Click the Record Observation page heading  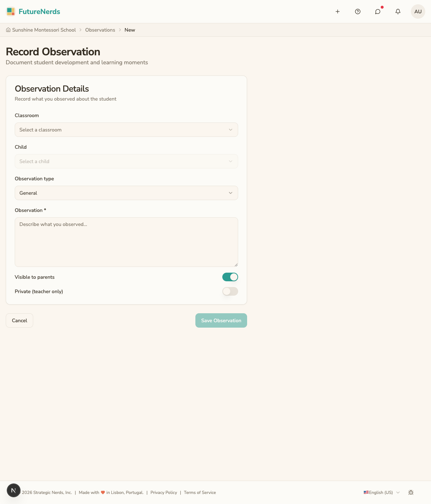pyautogui.click(x=53, y=52)
